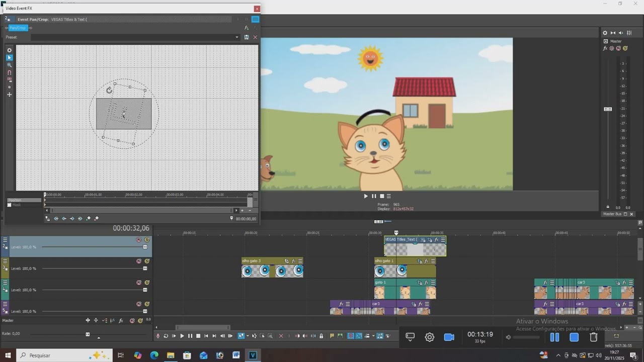Click Play in the timeline transport bar
The image size is (644, 362).
pos(182,336)
